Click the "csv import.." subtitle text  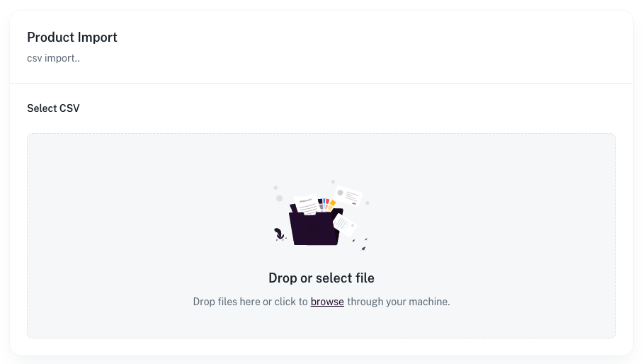coord(53,58)
